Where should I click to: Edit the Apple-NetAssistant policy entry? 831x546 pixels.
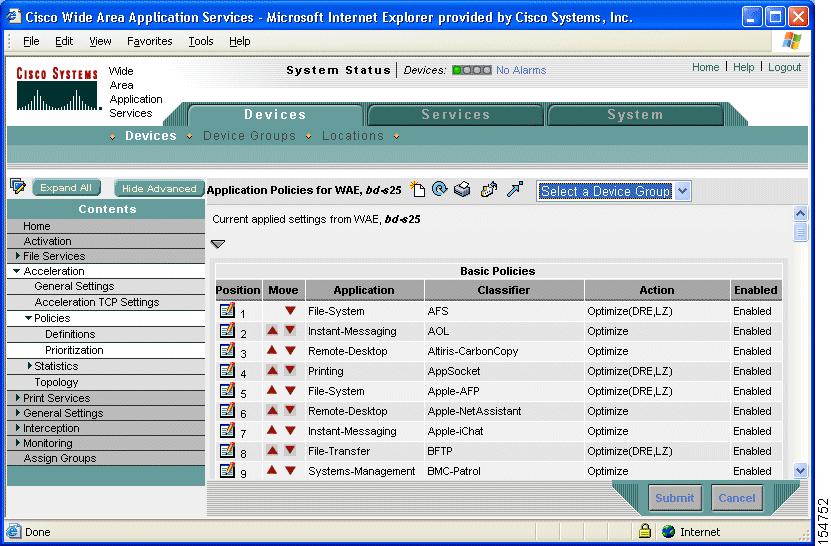pos(227,410)
